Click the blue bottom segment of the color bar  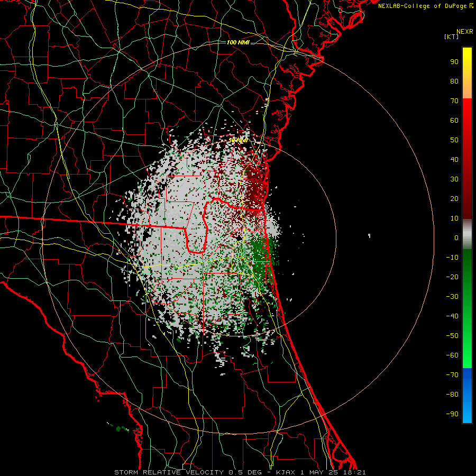pos(467,396)
